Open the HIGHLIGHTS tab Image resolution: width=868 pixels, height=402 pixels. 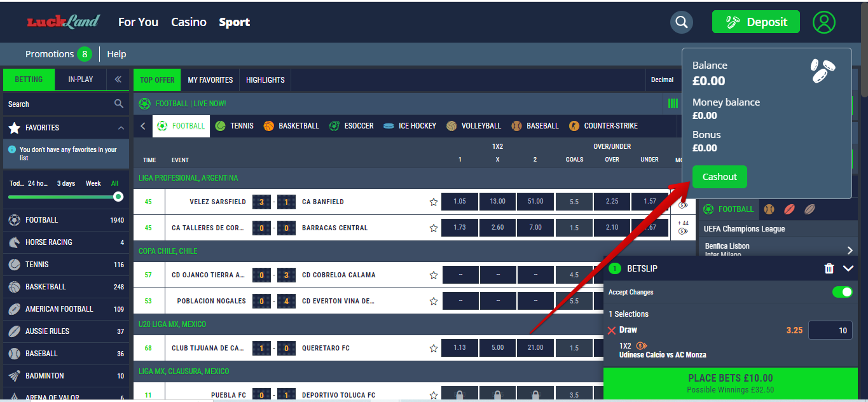(265, 80)
